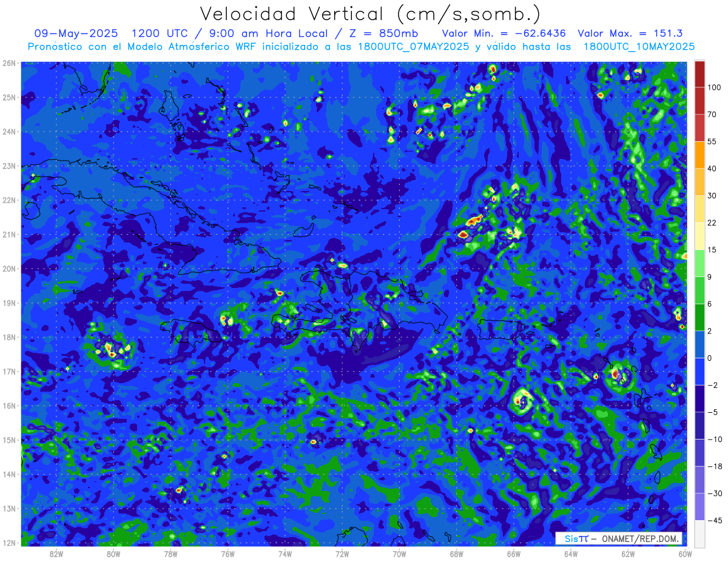This screenshot has width=728, height=562.
Task: Click the latitude label '12N'
Action: click(9, 543)
